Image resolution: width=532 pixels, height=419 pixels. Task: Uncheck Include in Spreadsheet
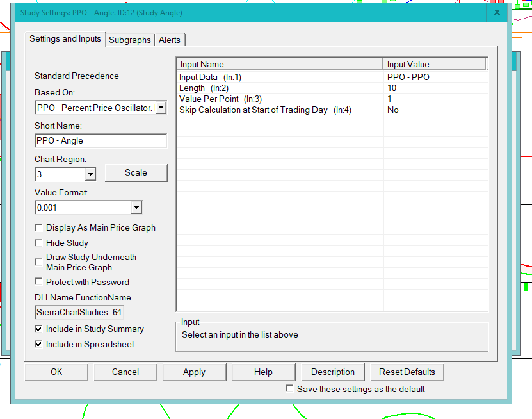pos(39,344)
